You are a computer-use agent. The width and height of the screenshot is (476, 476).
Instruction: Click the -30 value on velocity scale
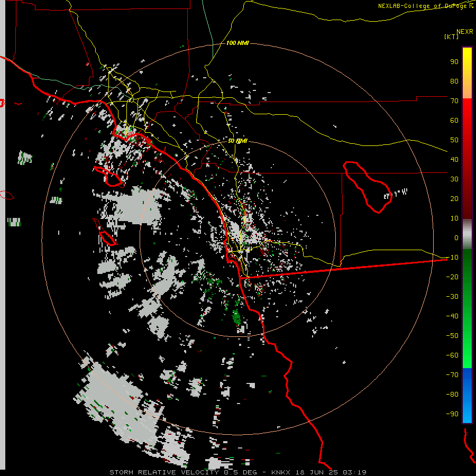452,296
